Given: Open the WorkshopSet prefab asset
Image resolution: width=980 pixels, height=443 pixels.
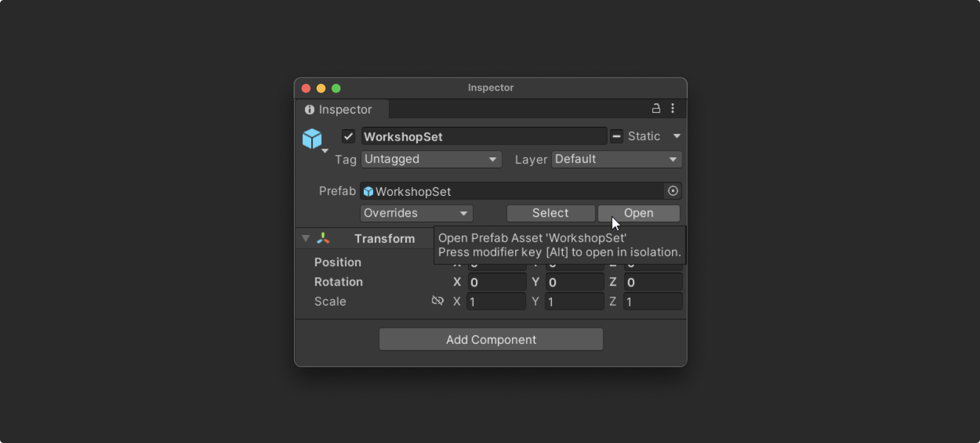Looking at the screenshot, I should [x=638, y=213].
